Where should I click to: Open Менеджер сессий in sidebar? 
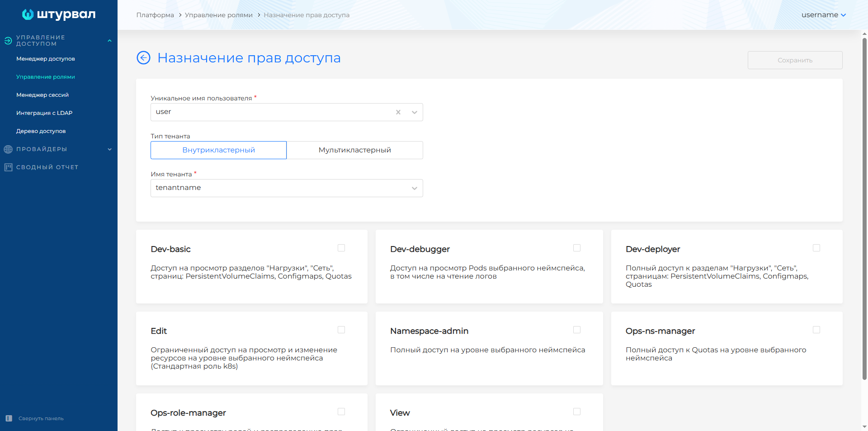42,95
